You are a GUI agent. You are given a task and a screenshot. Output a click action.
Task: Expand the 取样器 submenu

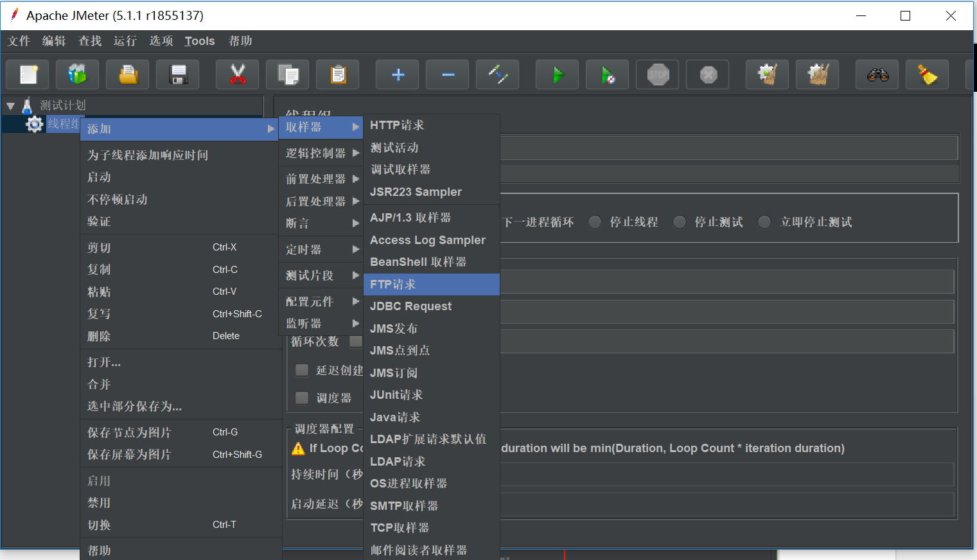tap(321, 127)
